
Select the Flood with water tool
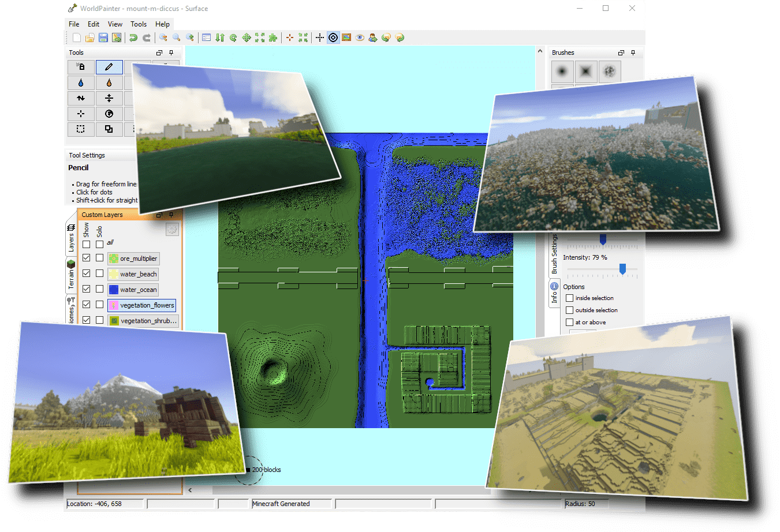[x=81, y=83]
